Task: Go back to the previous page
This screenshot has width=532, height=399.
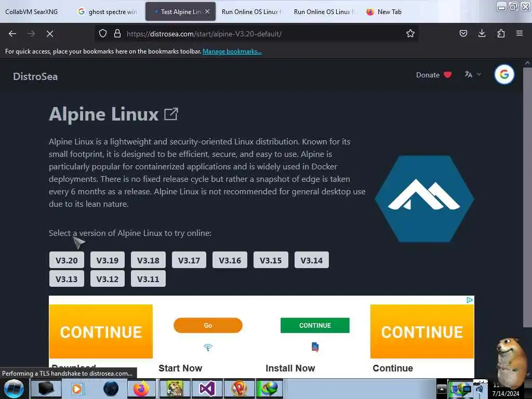Action: [12, 34]
